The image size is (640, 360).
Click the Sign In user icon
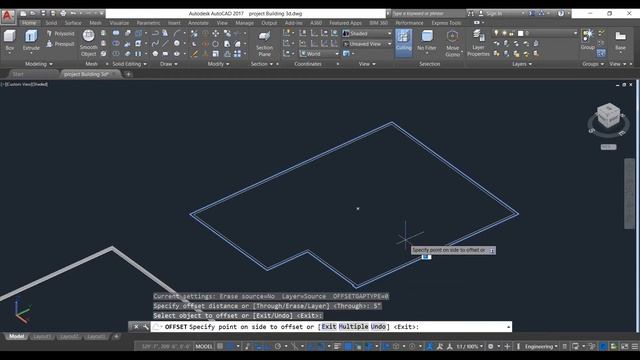tap(481, 13)
